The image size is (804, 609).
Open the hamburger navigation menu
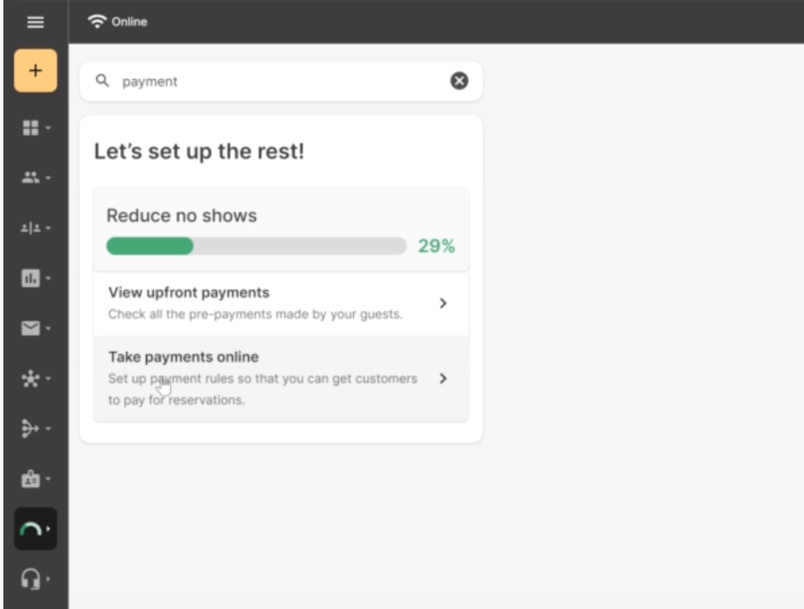pyautogui.click(x=35, y=20)
